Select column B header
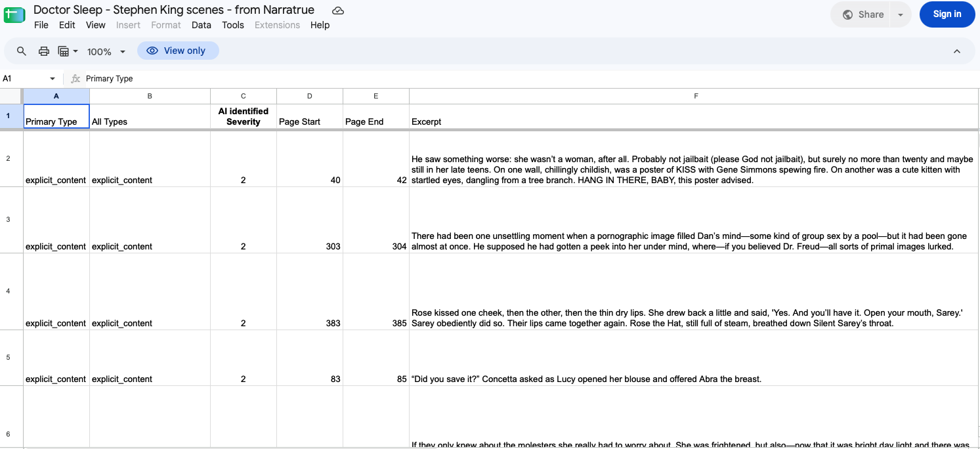 [150, 96]
